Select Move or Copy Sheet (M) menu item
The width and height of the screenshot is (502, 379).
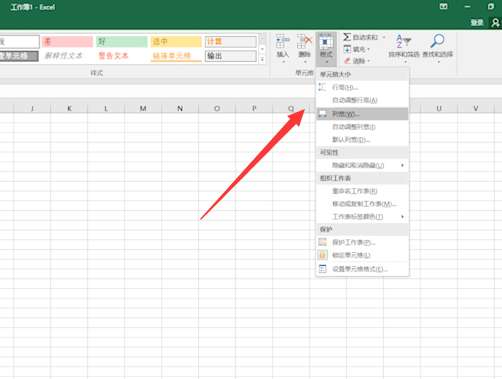[362, 204]
